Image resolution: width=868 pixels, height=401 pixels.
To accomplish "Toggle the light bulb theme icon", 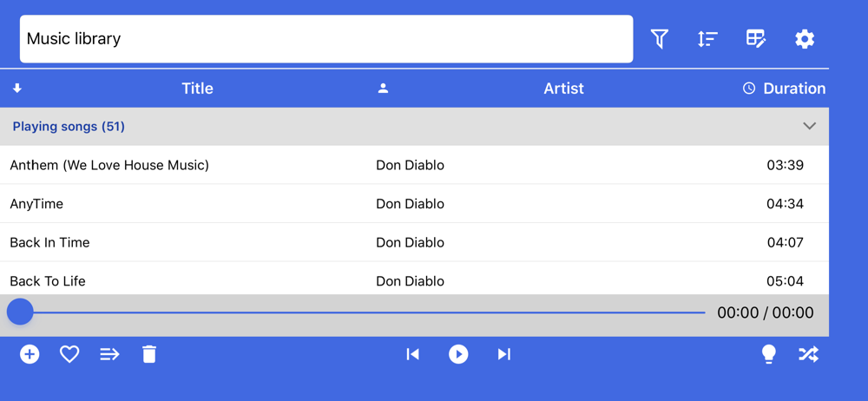I will tap(768, 354).
